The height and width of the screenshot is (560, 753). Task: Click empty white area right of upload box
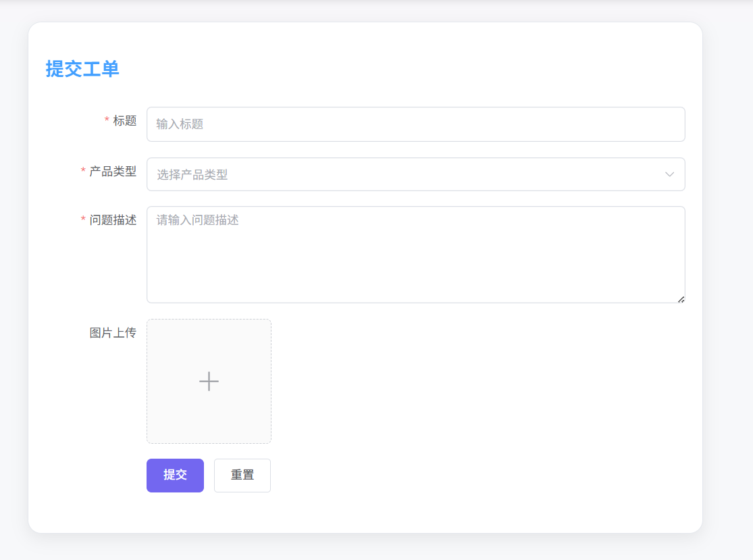coord(473,382)
